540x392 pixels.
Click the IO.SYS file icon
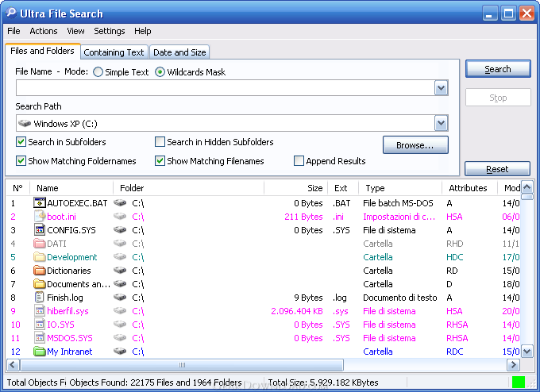pos(39,325)
